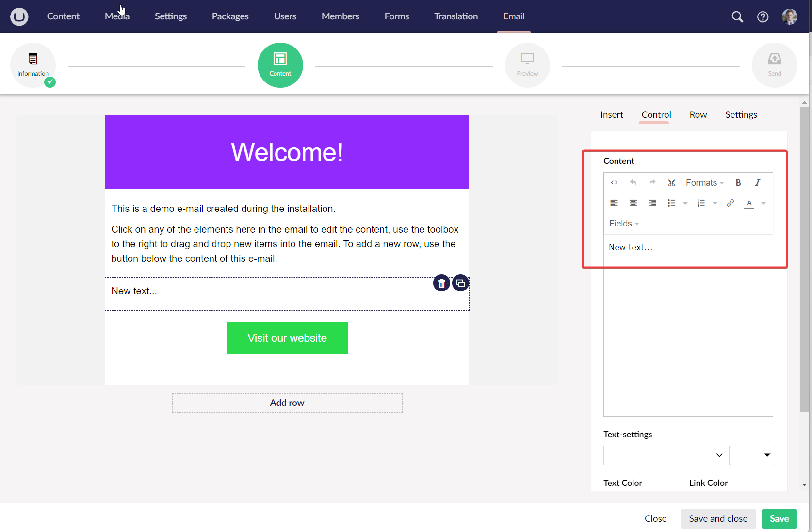Open the source code view icon
This screenshot has width=812, height=532.
click(x=614, y=183)
